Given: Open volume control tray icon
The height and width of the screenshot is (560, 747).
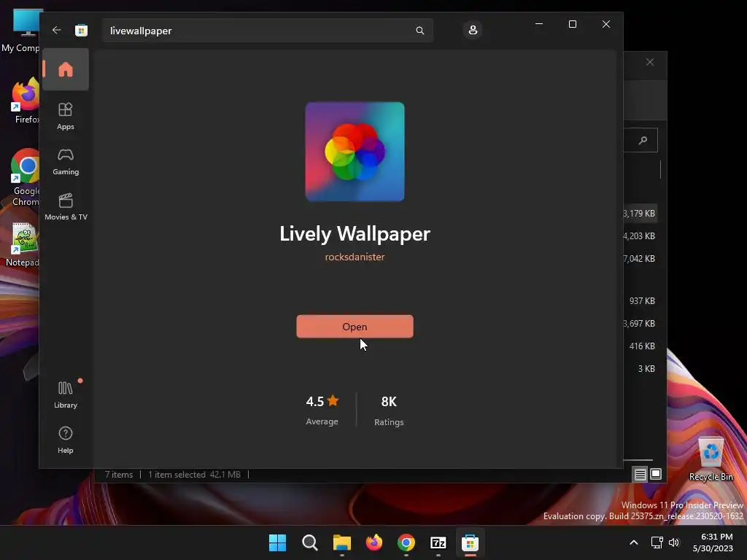Looking at the screenshot, I should pos(673,542).
